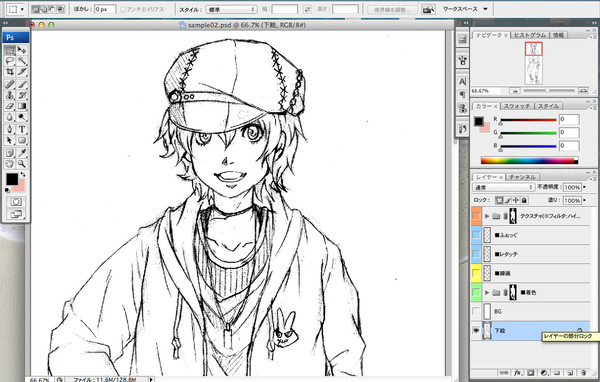
Task: Select the Zoom tool
Action: pyautogui.click(x=22, y=164)
